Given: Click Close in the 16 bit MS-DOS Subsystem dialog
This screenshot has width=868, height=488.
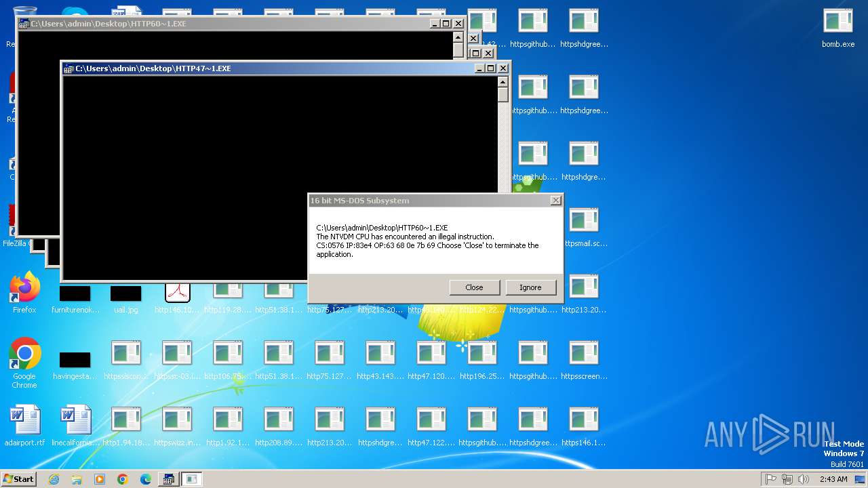Looking at the screenshot, I should click(474, 287).
